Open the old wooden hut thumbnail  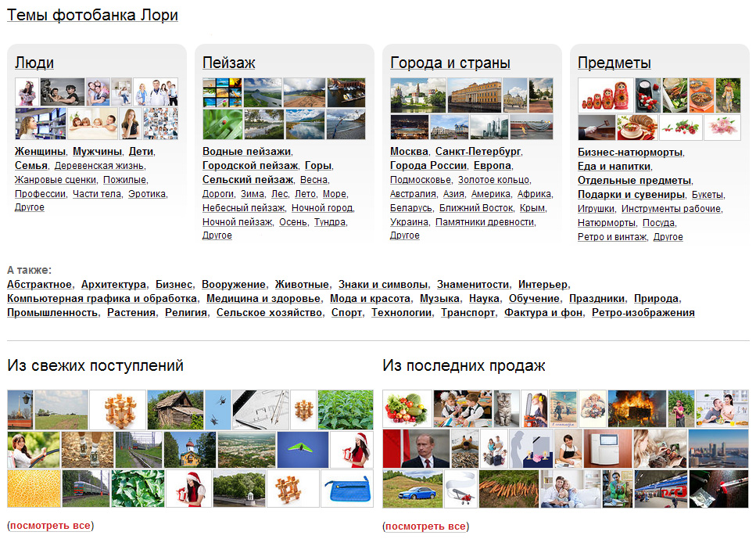click(x=175, y=410)
